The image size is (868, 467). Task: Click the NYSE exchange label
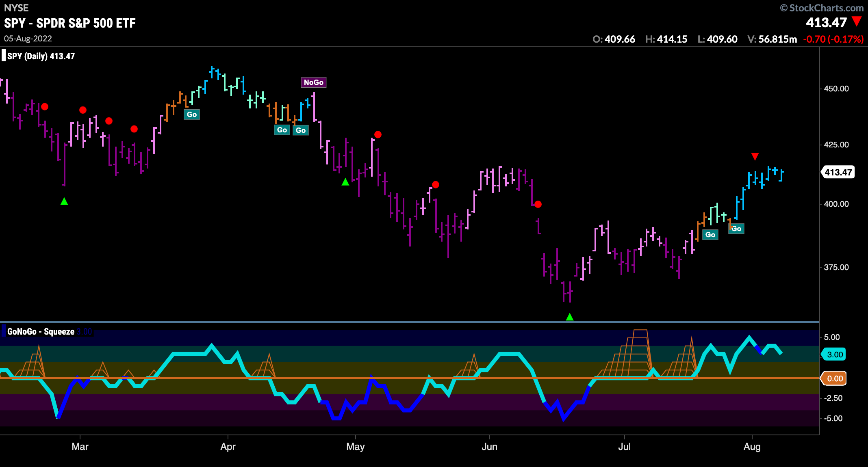coord(16,8)
